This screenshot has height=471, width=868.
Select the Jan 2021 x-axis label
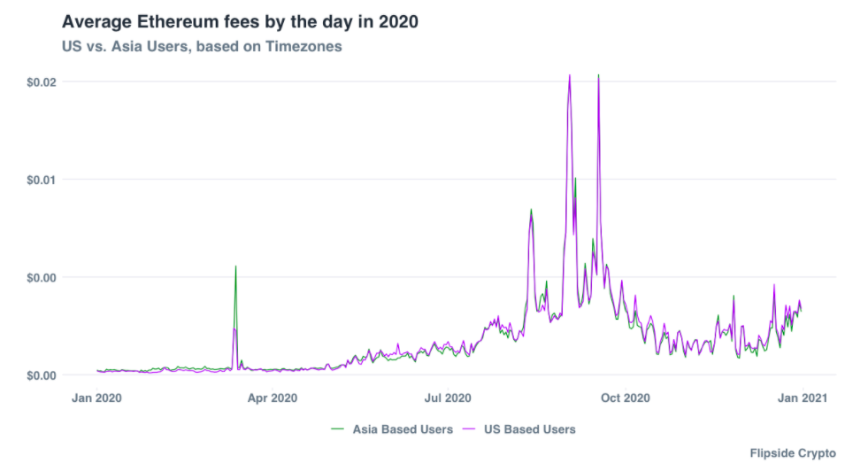[803, 398]
